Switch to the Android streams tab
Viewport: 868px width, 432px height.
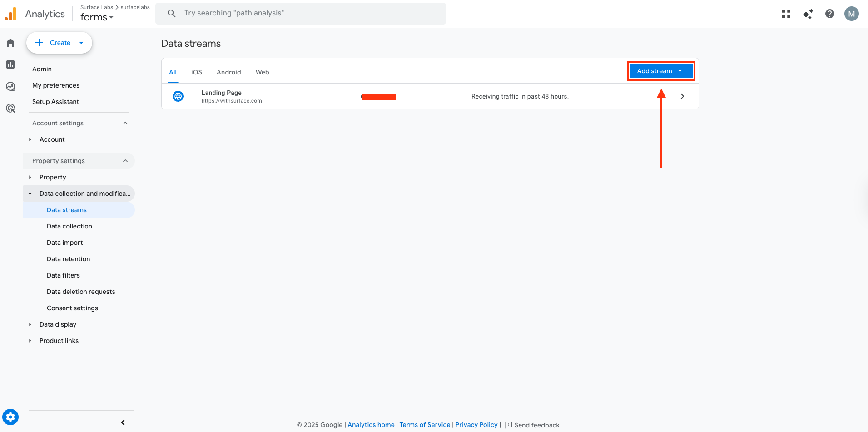(229, 72)
